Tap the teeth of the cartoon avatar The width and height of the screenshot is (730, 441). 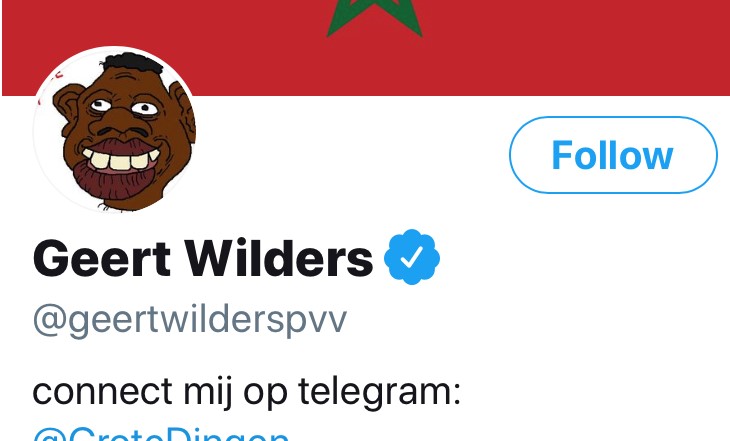click(x=121, y=160)
